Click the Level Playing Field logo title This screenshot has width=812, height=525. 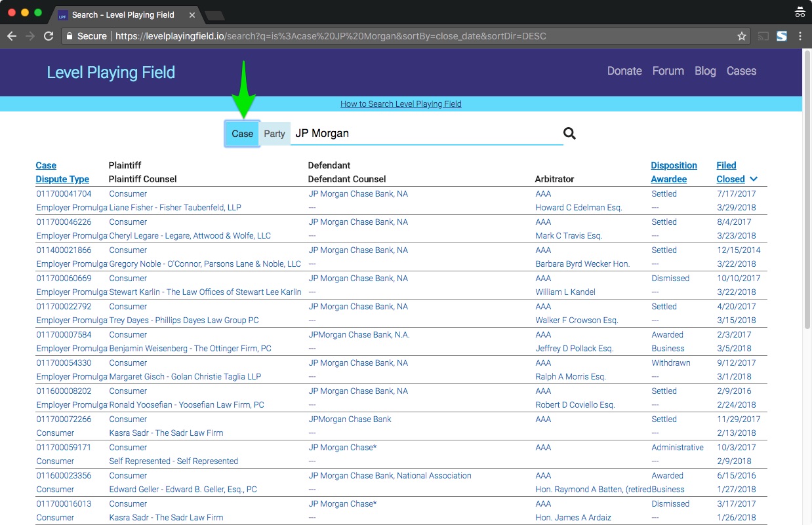[111, 72]
